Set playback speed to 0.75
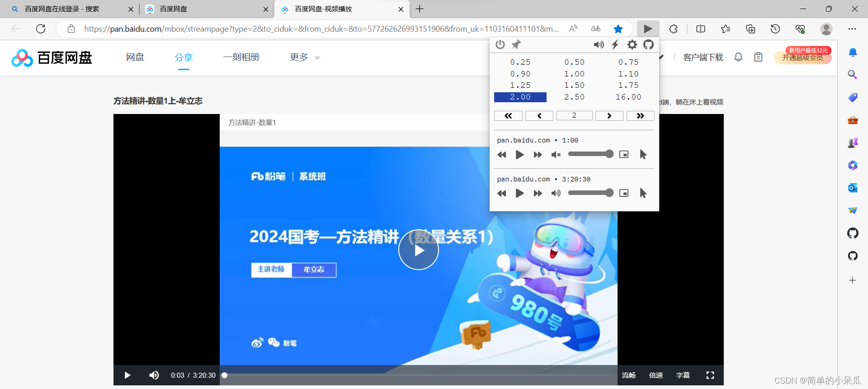 tap(628, 62)
